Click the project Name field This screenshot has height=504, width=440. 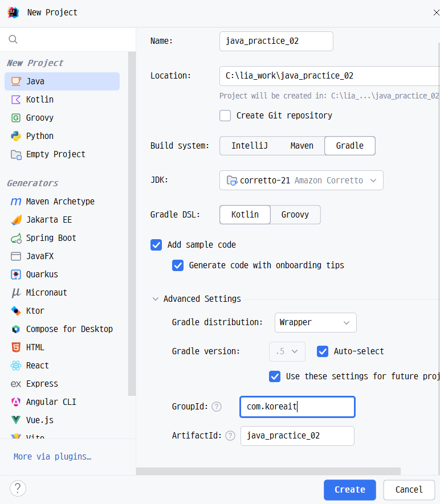click(x=276, y=41)
